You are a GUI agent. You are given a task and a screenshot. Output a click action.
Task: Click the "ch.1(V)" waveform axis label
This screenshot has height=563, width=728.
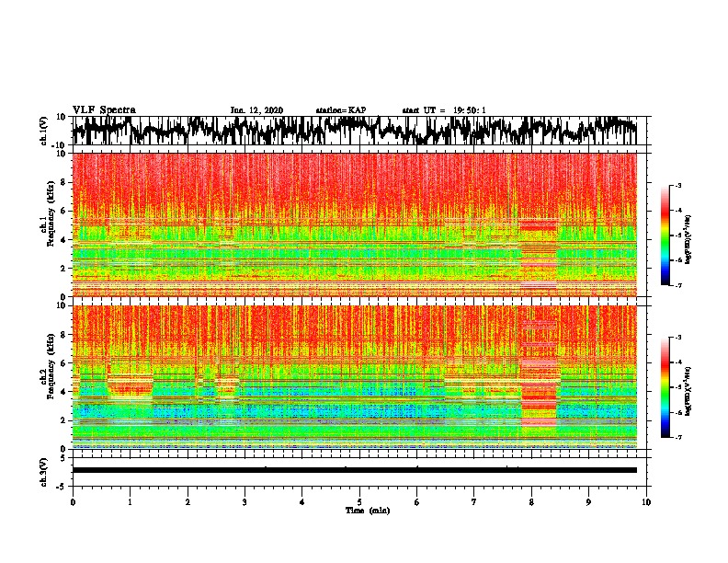pyautogui.click(x=44, y=131)
